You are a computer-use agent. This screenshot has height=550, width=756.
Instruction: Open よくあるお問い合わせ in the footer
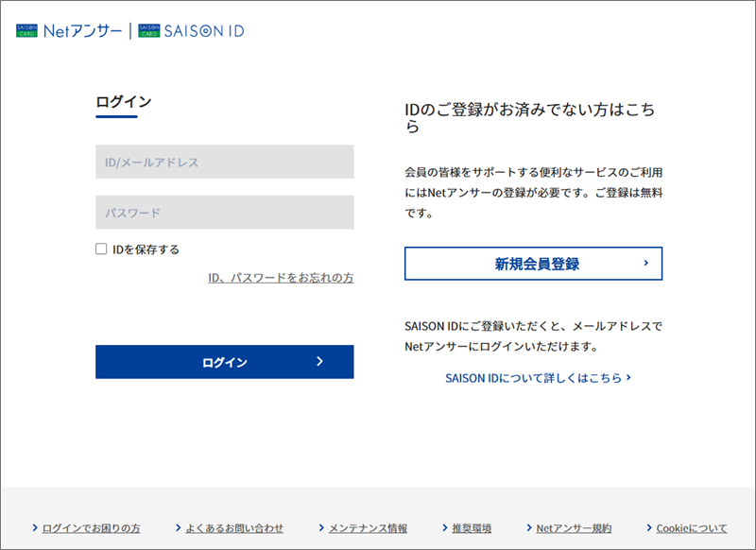(x=234, y=528)
